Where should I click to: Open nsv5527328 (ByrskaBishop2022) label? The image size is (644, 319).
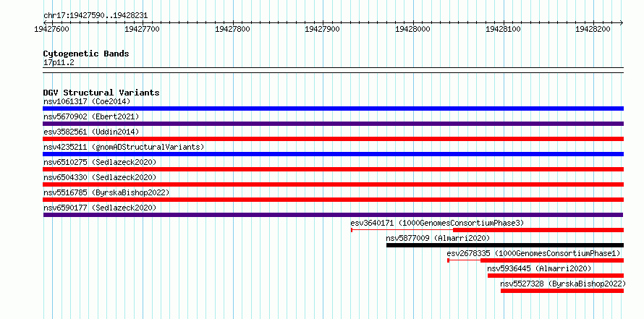pos(563,284)
